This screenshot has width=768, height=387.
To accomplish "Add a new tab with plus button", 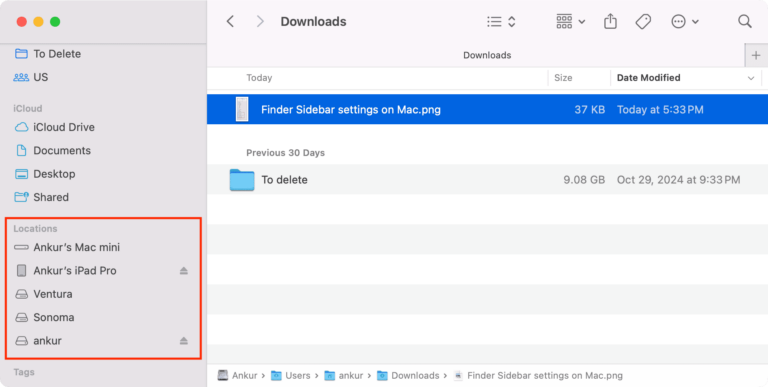I will coord(756,55).
